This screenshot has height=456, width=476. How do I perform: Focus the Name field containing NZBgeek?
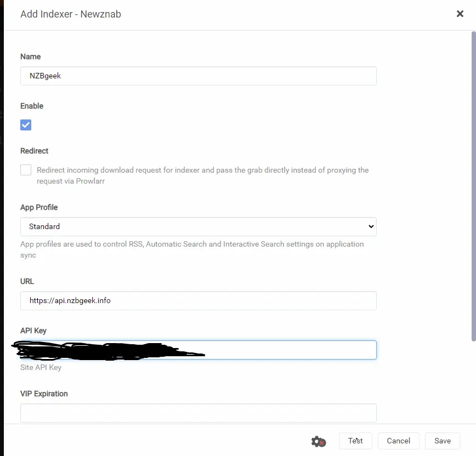(x=198, y=76)
